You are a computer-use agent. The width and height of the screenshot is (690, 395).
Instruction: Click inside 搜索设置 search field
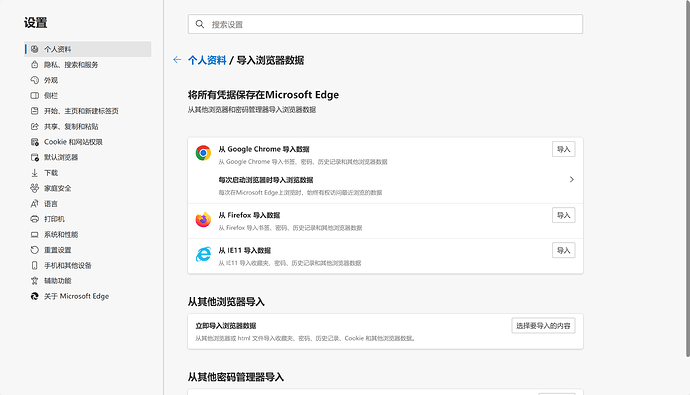(385, 24)
